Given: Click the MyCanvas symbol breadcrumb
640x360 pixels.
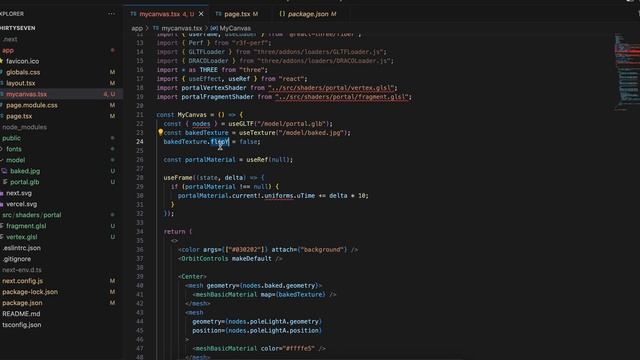Looking at the screenshot, I should [x=235, y=28].
